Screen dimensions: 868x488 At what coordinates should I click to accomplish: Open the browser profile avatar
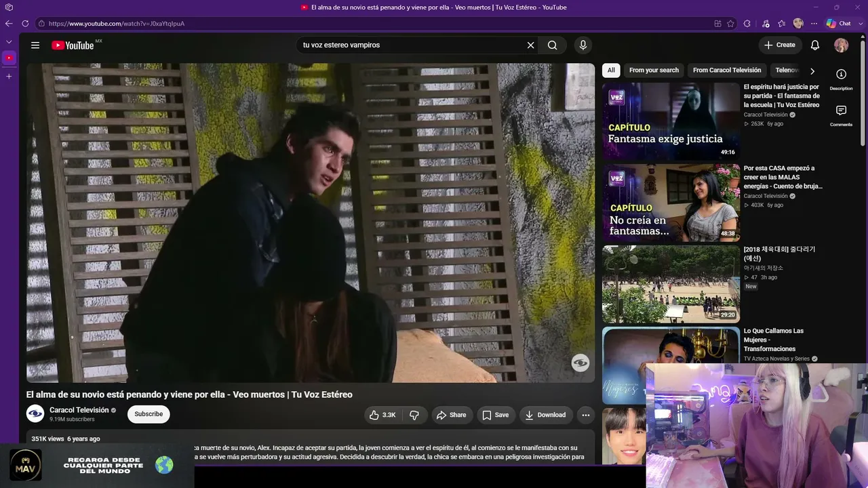point(798,23)
